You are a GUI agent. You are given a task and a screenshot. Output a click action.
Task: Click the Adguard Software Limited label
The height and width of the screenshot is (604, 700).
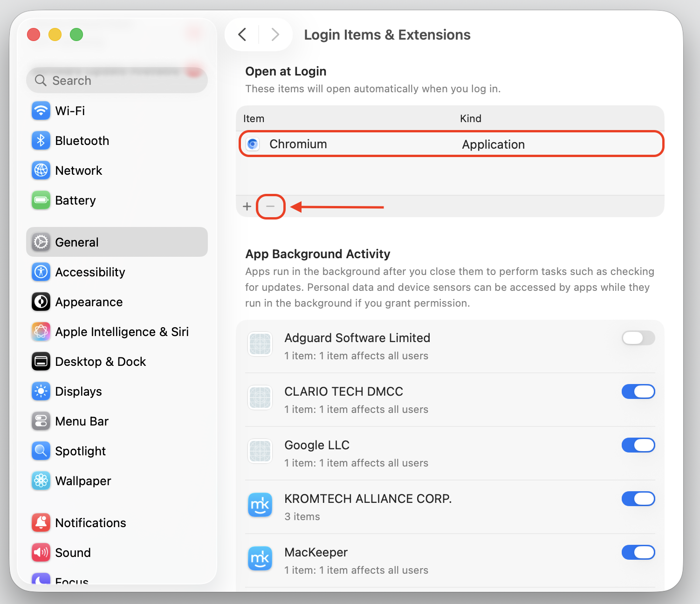357,338
